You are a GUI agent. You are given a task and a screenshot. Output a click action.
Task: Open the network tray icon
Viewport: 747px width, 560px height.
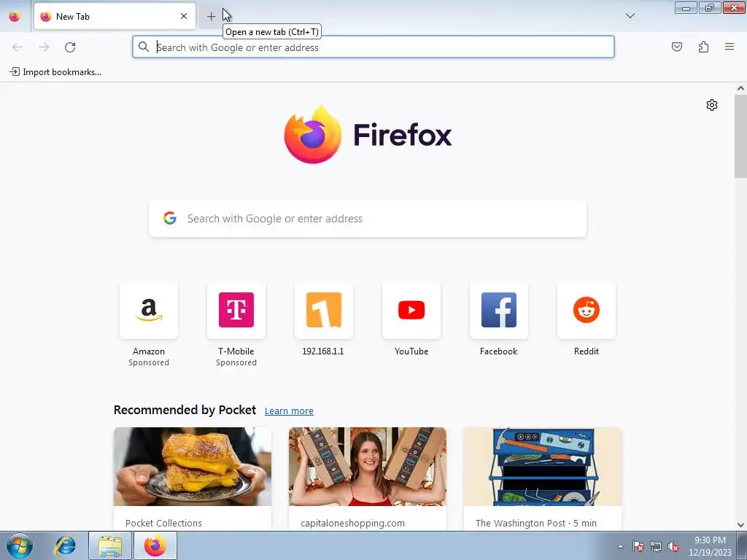pyautogui.click(x=656, y=546)
